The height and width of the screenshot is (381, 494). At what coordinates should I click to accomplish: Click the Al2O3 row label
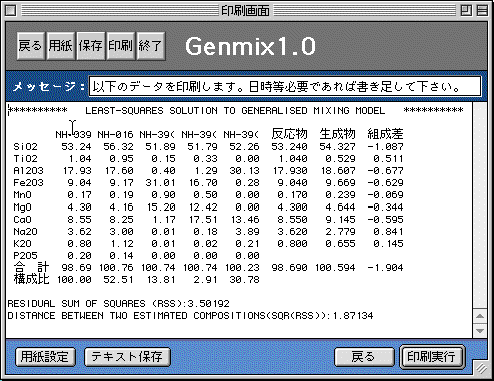[x=28, y=171]
